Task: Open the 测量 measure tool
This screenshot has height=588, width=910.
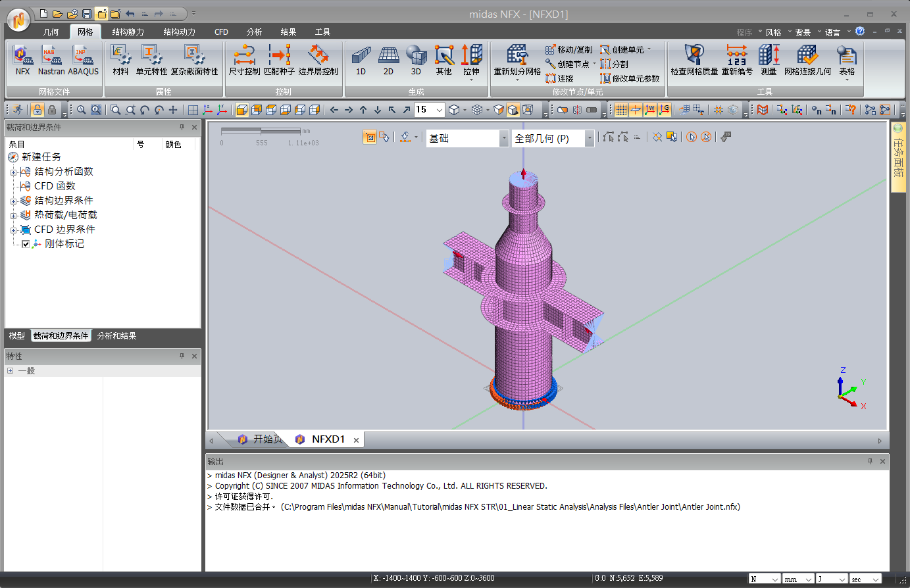Action: tap(769, 61)
